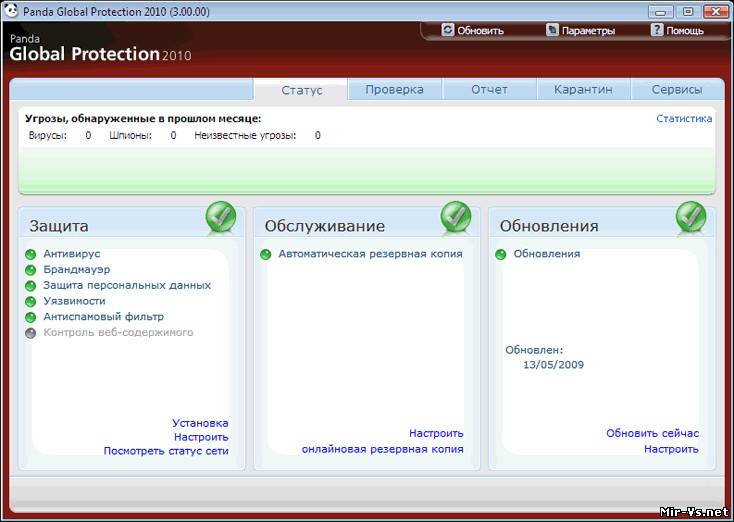Click Настроить in the Обслуживание panel
This screenshot has width=734, height=522.
pyautogui.click(x=436, y=434)
